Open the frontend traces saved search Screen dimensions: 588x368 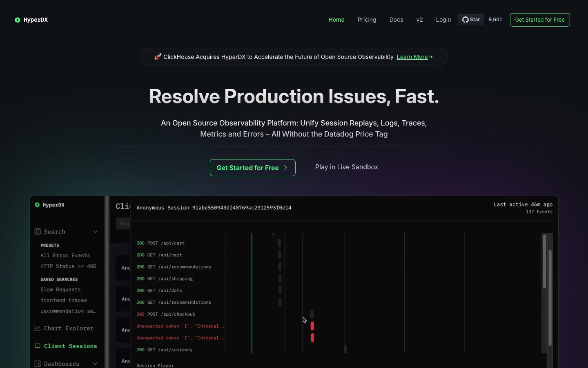[63, 300]
